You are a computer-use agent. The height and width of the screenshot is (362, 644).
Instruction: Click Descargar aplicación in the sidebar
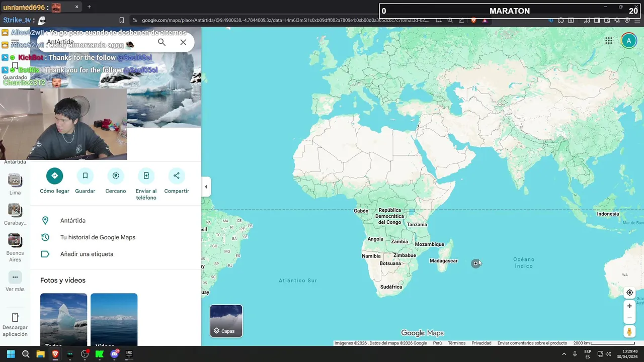click(x=15, y=324)
